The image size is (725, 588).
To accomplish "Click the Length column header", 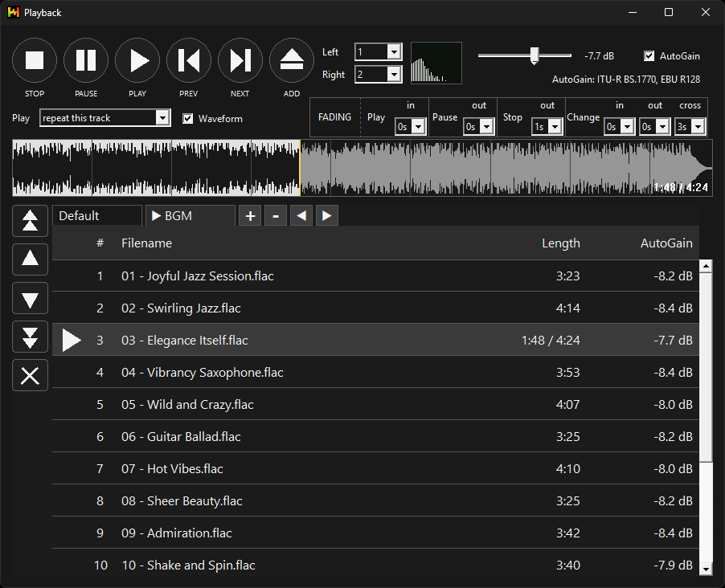I will click(561, 243).
